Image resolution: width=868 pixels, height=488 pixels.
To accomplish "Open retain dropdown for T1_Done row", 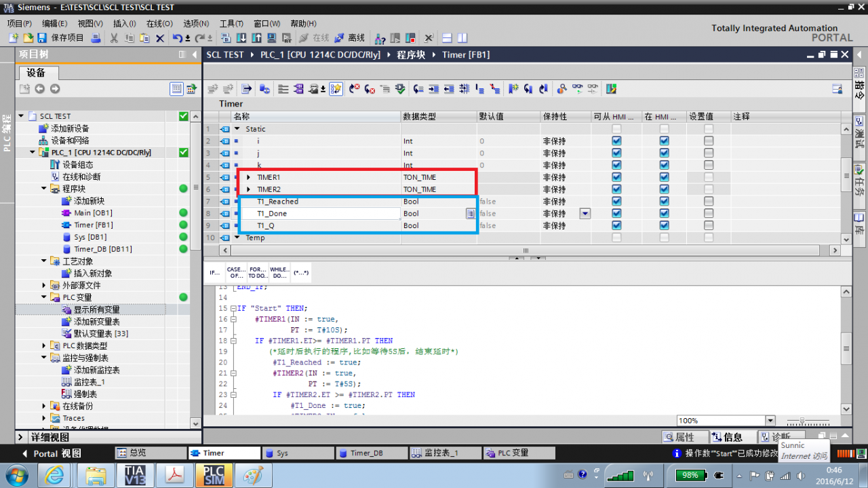I will [x=585, y=214].
